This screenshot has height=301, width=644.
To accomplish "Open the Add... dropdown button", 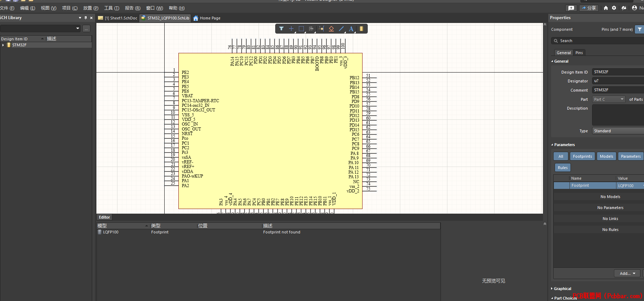I will click(627, 273).
